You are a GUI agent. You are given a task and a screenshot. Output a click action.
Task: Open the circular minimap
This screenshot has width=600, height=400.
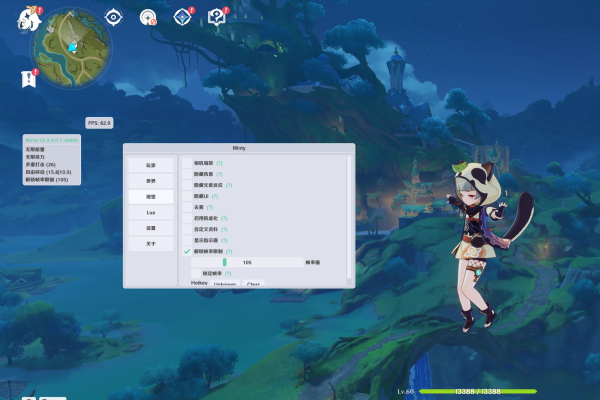[71, 48]
